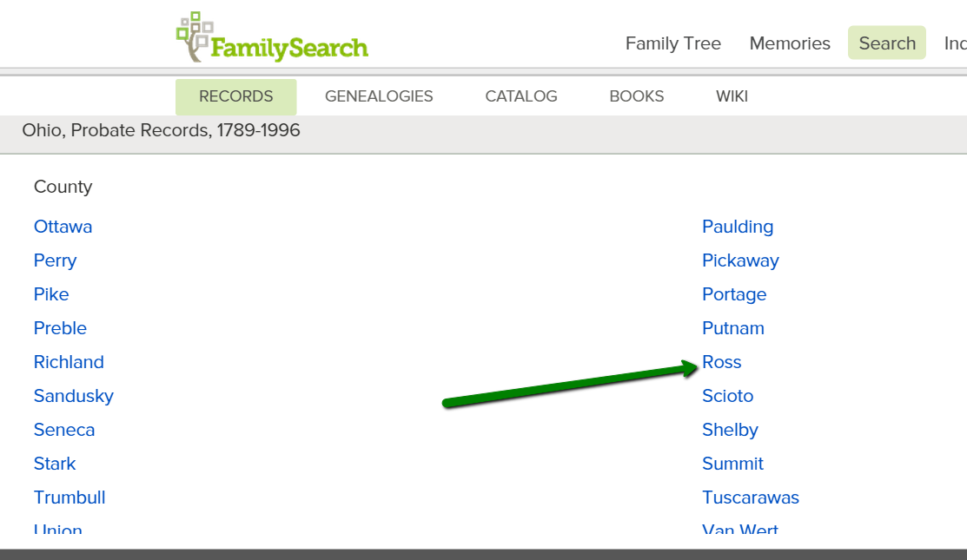Open the Catalog tab
Image resolution: width=967 pixels, height=560 pixels.
pos(521,96)
